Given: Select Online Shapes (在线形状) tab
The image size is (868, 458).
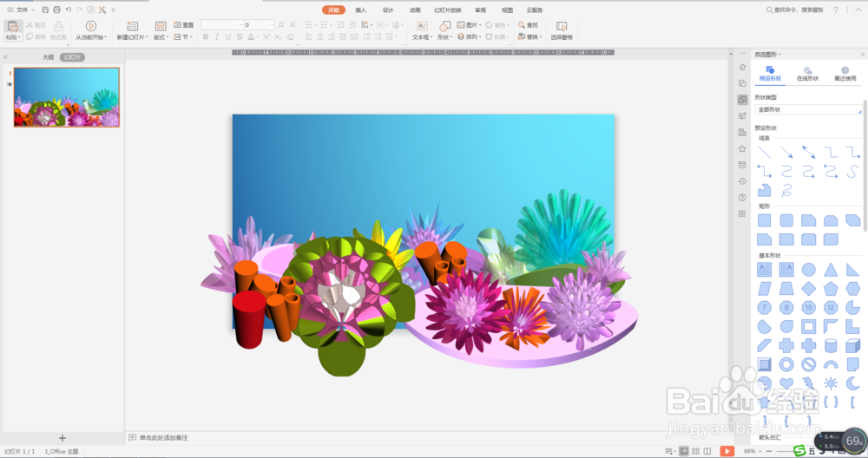Looking at the screenshot, I should pos(807,74).
